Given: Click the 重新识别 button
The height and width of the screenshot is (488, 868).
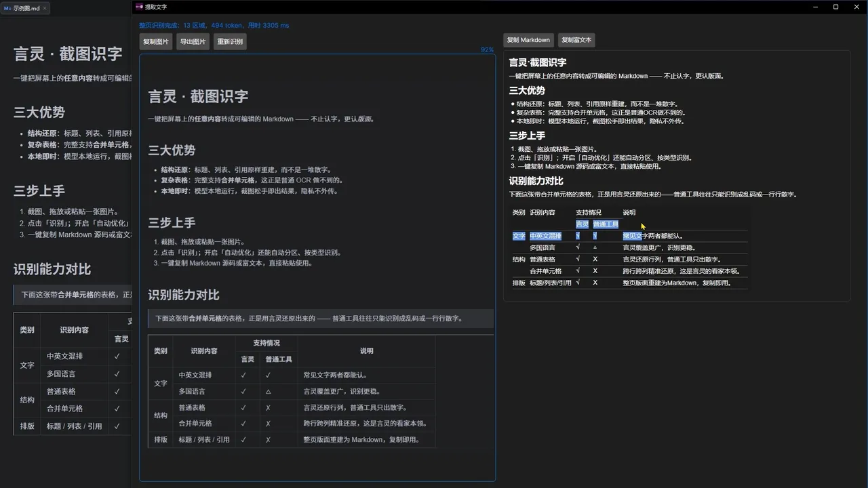Looking at the screenshot, I should coord(229,41).
